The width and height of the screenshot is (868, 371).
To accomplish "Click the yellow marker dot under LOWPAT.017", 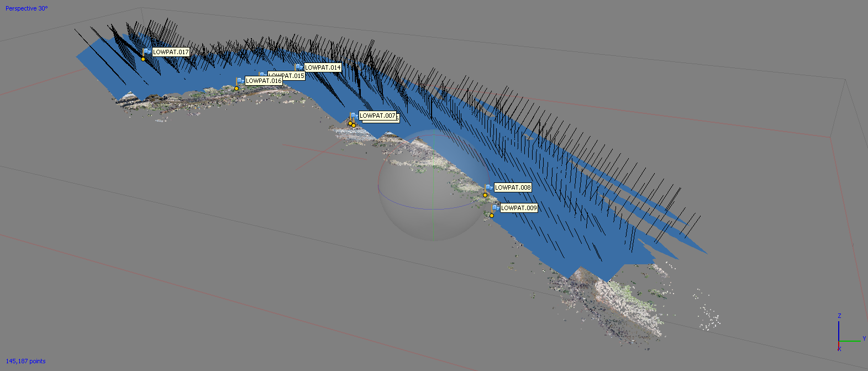I will 143,59.
